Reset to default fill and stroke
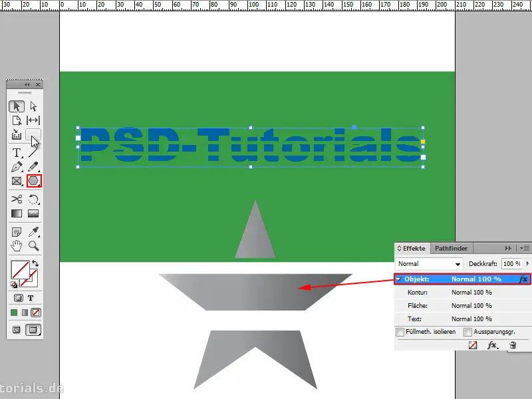Screen dimensions: 532x399 tap(14, 285)
